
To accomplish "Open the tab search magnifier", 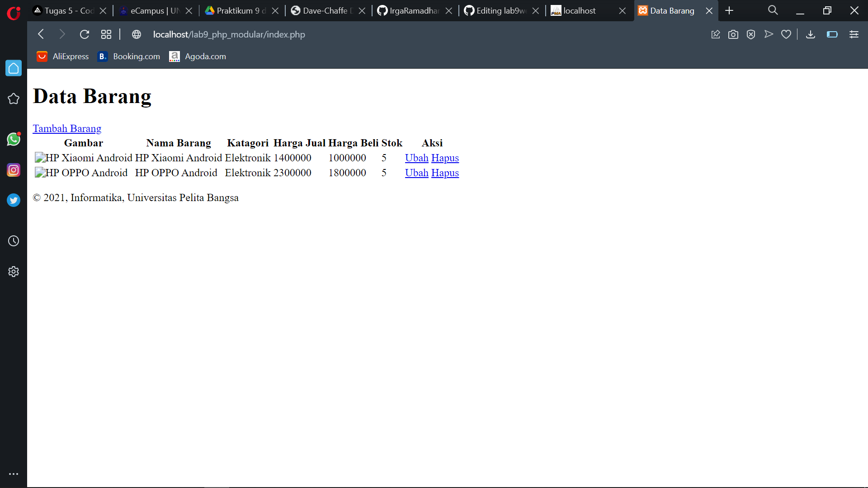I will [773, 10].
